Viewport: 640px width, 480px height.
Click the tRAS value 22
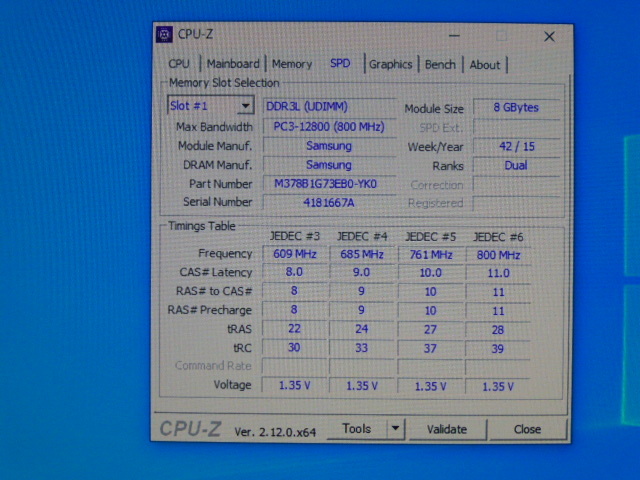coord(294,329)
